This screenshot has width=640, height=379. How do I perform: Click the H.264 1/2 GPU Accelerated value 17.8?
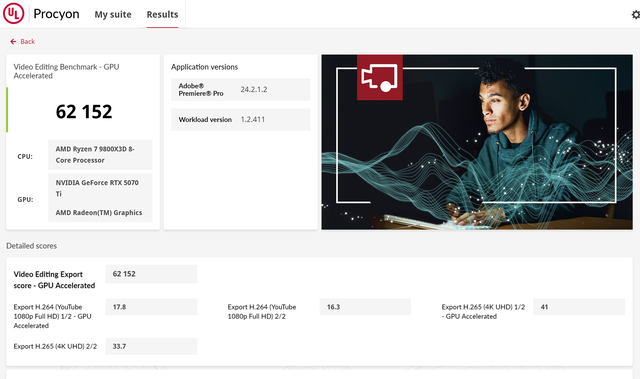pyautogui.click(x=151, y=307)
